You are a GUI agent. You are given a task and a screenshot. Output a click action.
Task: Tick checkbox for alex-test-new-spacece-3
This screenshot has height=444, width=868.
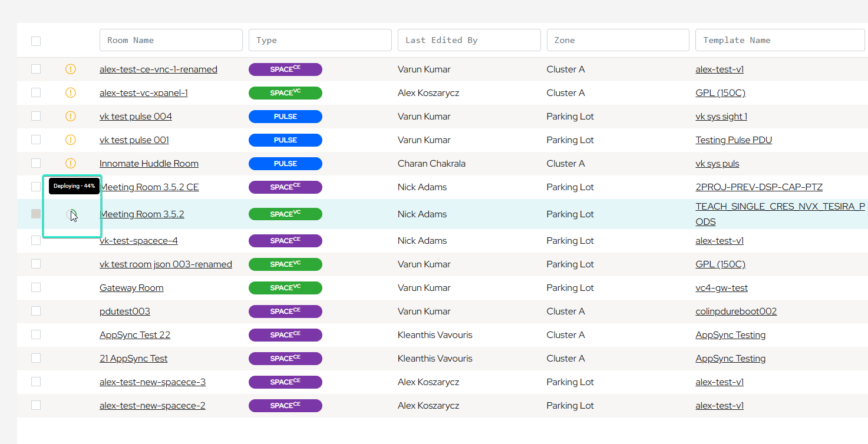coord(36,382)
